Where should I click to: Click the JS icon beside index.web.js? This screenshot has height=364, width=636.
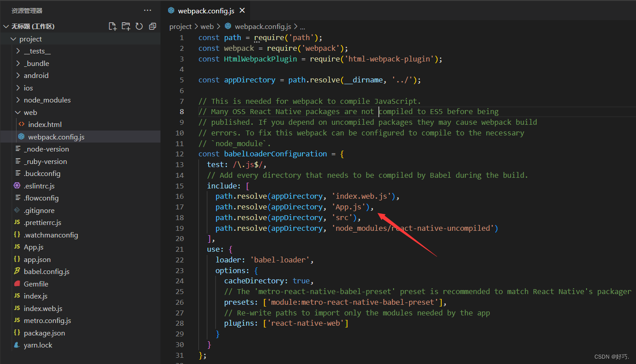(x=17, y=308)
